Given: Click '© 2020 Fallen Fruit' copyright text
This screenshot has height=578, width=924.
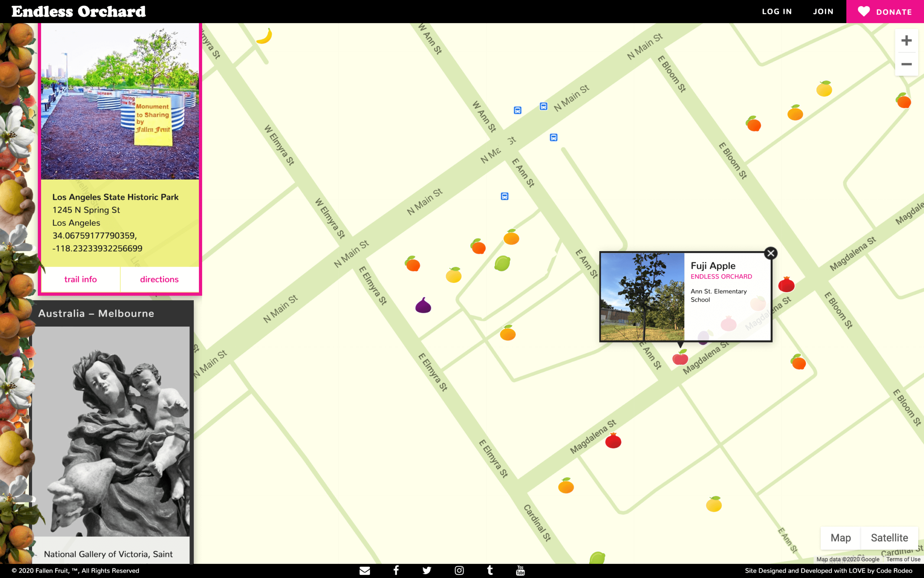Looking at the screenshot, I should (75, 570).
